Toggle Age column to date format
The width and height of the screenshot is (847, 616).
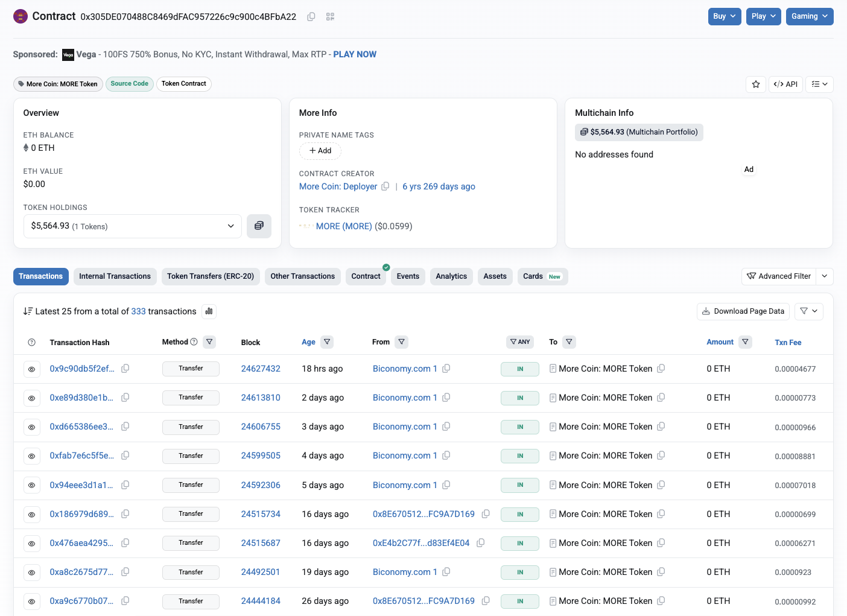(x=308, y=342)
